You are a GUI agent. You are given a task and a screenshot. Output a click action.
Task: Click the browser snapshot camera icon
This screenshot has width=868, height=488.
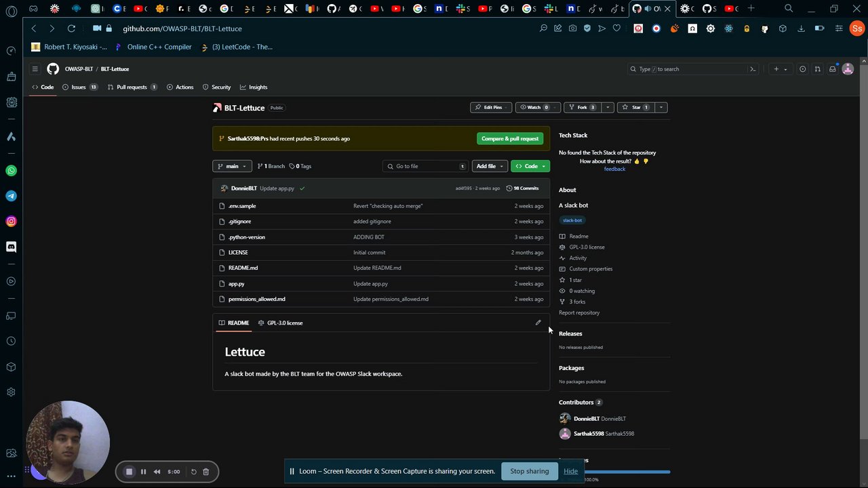pyautogui.click(x=573, y=28)
